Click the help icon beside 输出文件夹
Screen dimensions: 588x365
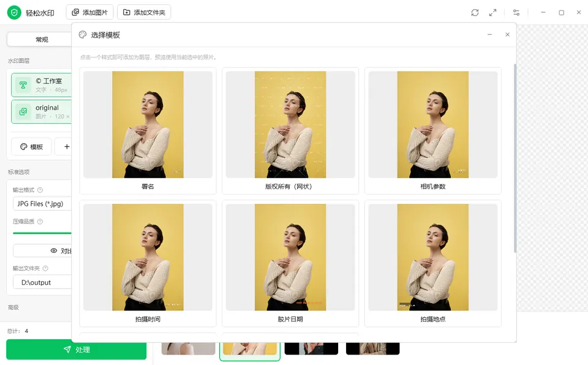coord(45,268)
